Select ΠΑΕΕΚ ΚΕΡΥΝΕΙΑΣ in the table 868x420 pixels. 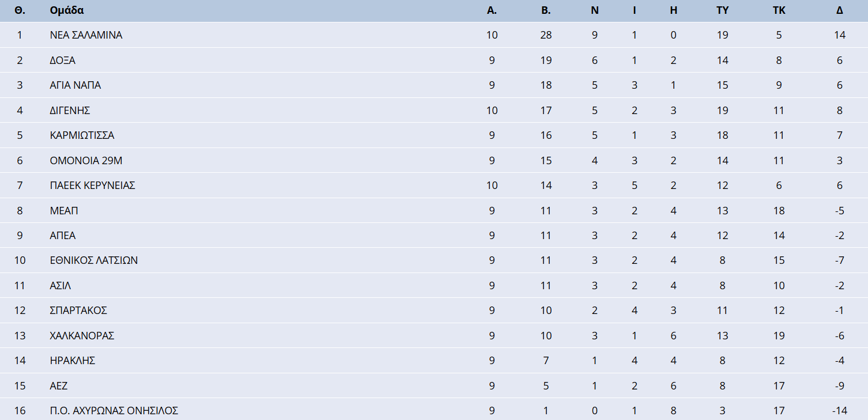click(x=92, y=186)
